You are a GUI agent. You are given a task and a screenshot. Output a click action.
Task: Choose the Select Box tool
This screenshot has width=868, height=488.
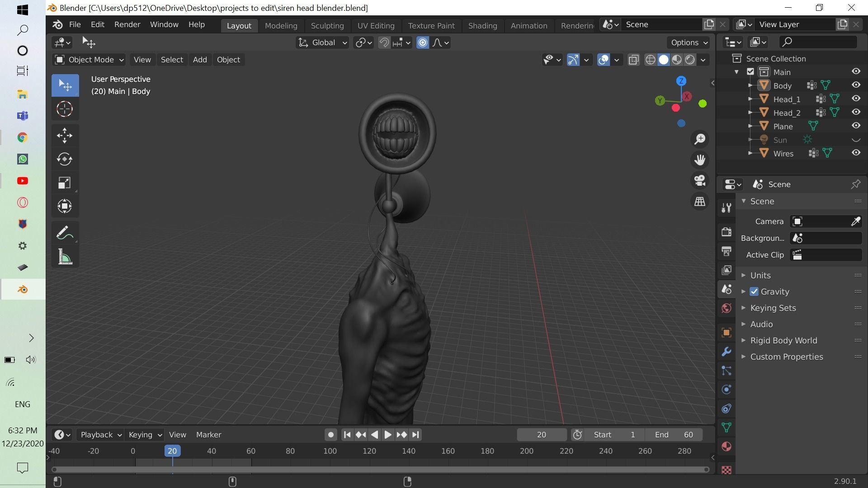(65, 85)
